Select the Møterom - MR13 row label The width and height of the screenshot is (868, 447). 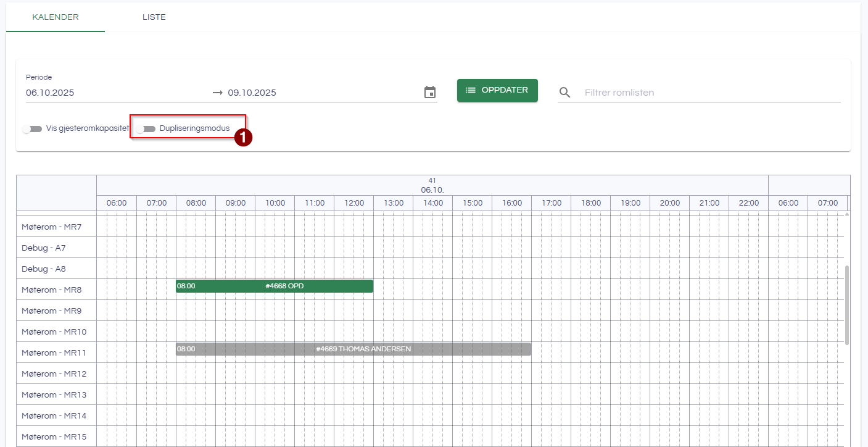tap(56, 395)
